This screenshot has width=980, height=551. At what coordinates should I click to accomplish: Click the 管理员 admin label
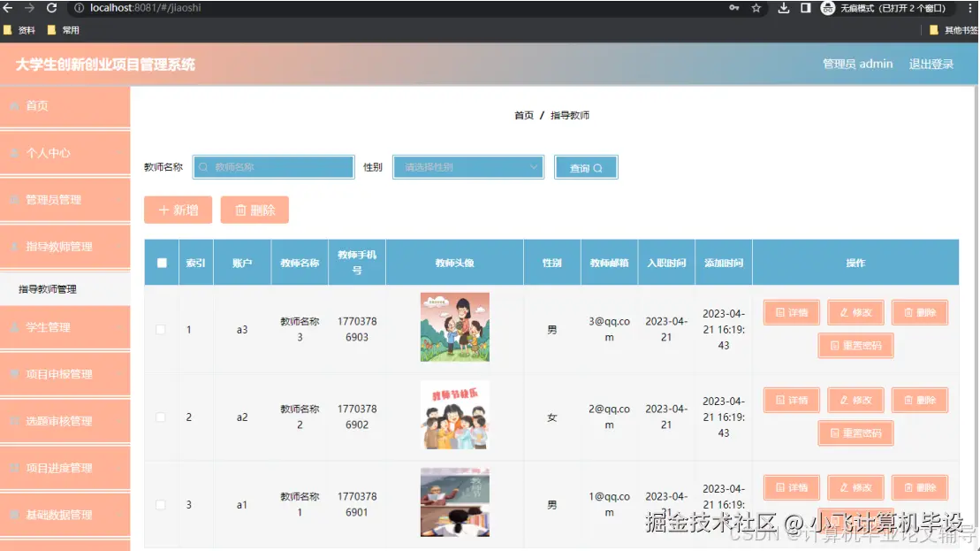point(857,64)
